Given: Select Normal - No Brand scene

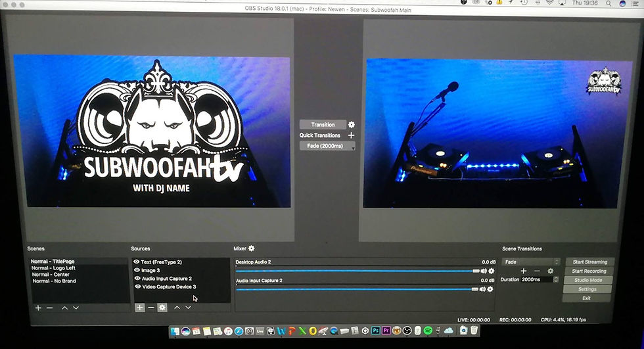Looking at the screenshot, I should (x=79, y=281).
